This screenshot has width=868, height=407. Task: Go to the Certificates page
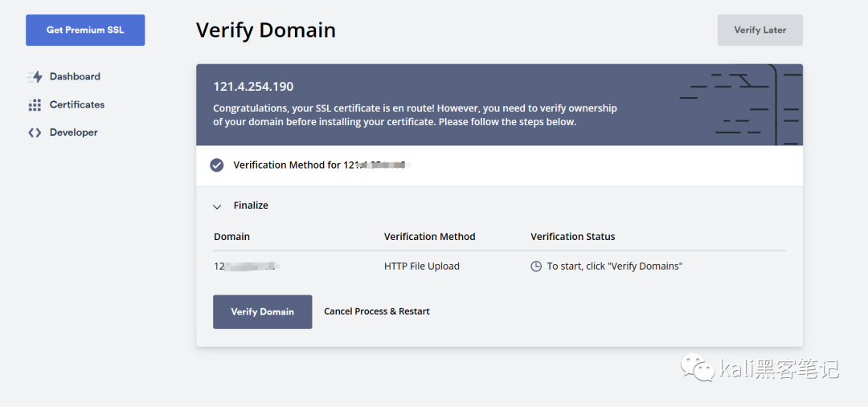[77, 105]
